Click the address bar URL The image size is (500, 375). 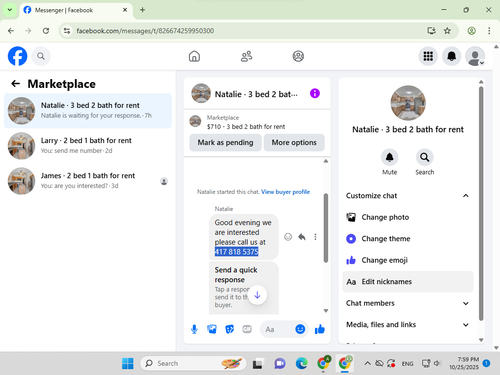(x=145, y=31)
